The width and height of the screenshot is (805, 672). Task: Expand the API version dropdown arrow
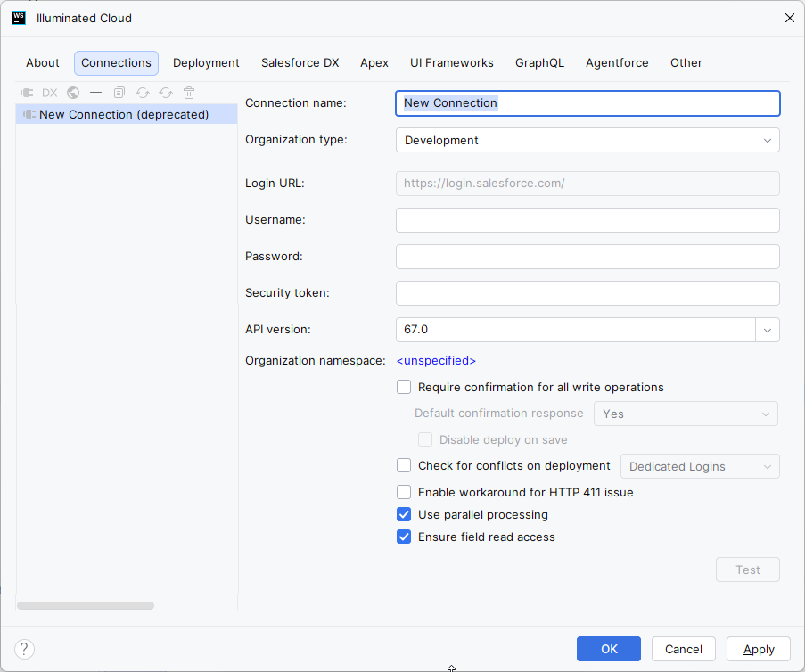(x=767, y=330)
